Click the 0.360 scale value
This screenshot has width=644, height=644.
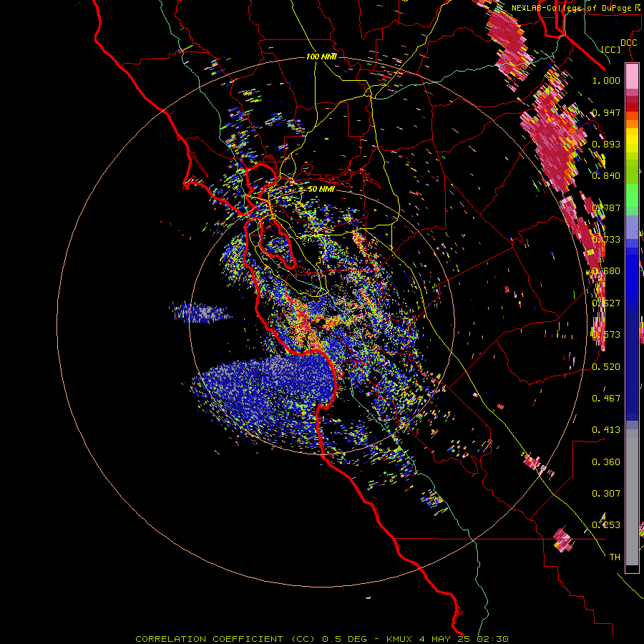point(606,462)
